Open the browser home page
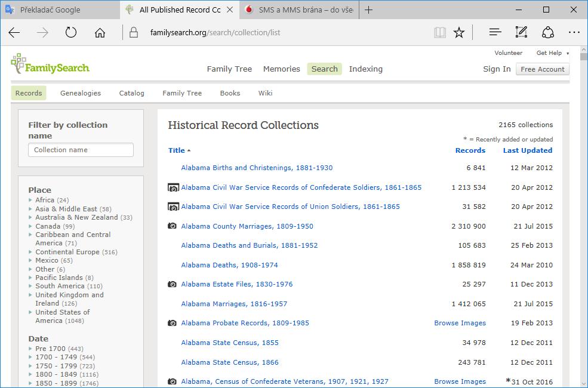588x388 pixels. click(100, 33)
